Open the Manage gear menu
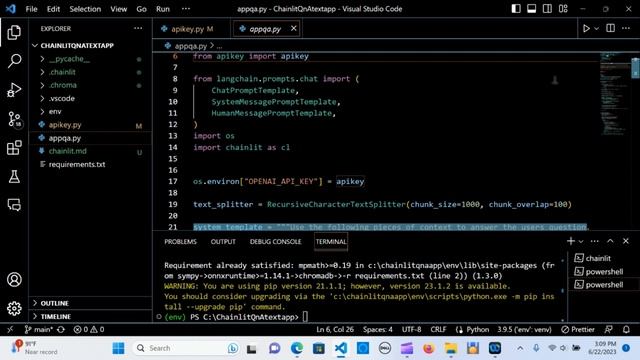This screenshot has height=360, width=640. (14, 308)
